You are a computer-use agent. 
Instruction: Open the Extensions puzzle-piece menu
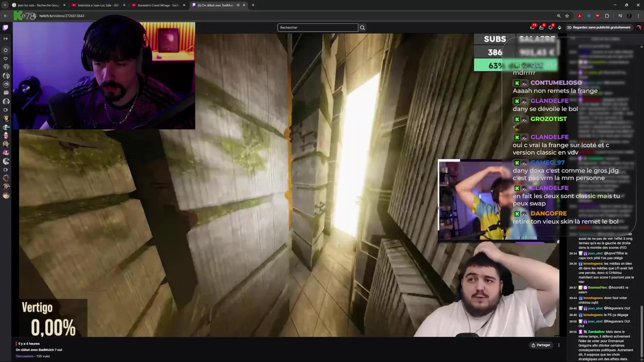(x=607, y=16)
